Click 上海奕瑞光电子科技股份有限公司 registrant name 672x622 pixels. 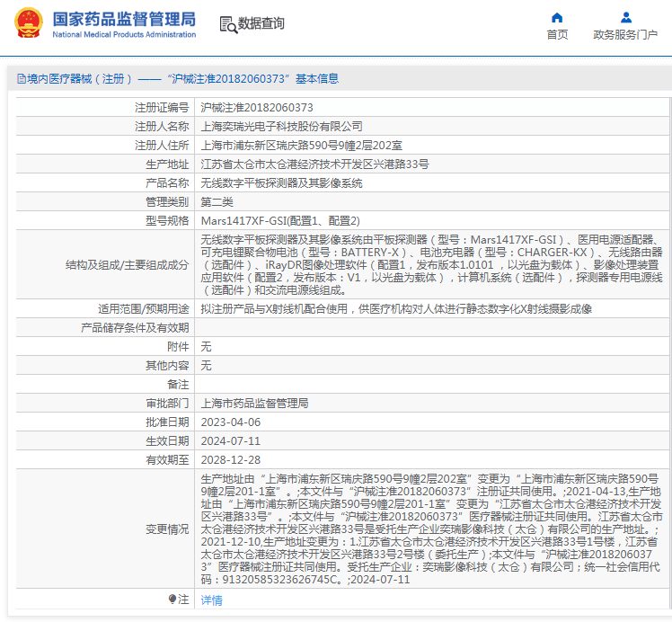point(281,127)
